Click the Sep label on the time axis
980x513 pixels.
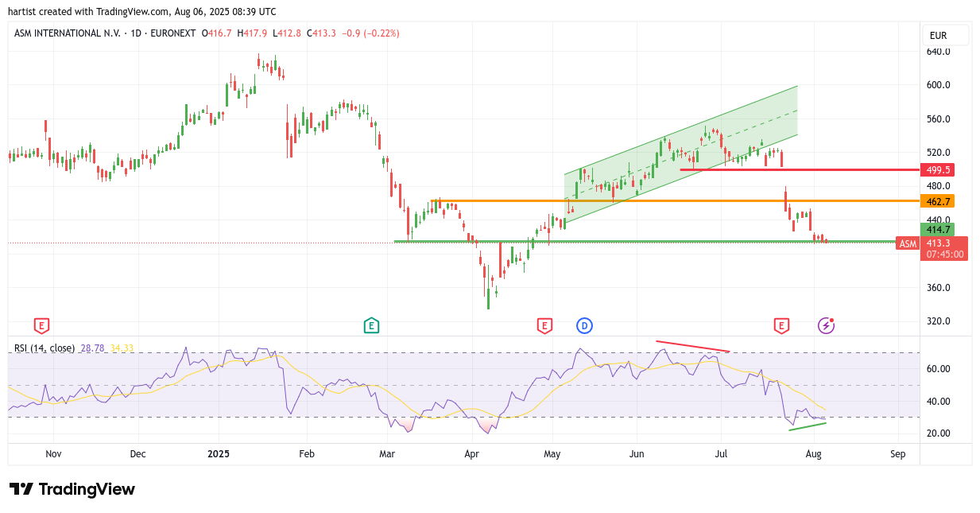pos(898,454)
